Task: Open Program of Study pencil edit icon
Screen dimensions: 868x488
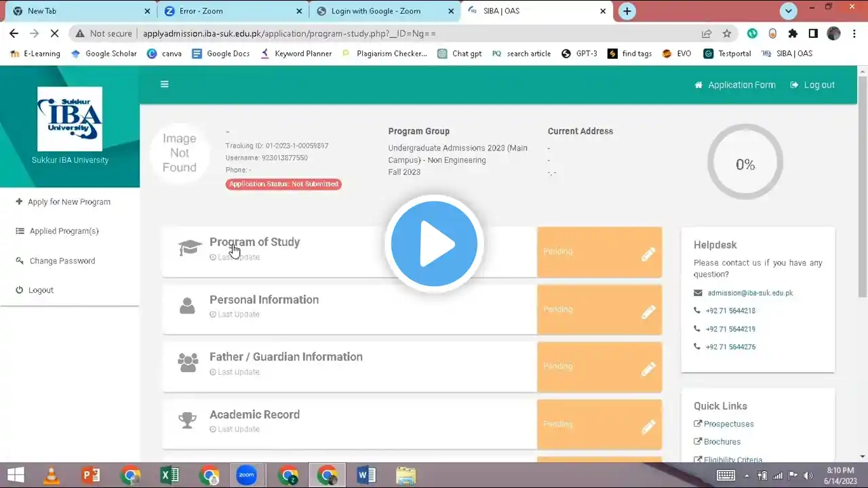Action: click(x=648, y=253)
